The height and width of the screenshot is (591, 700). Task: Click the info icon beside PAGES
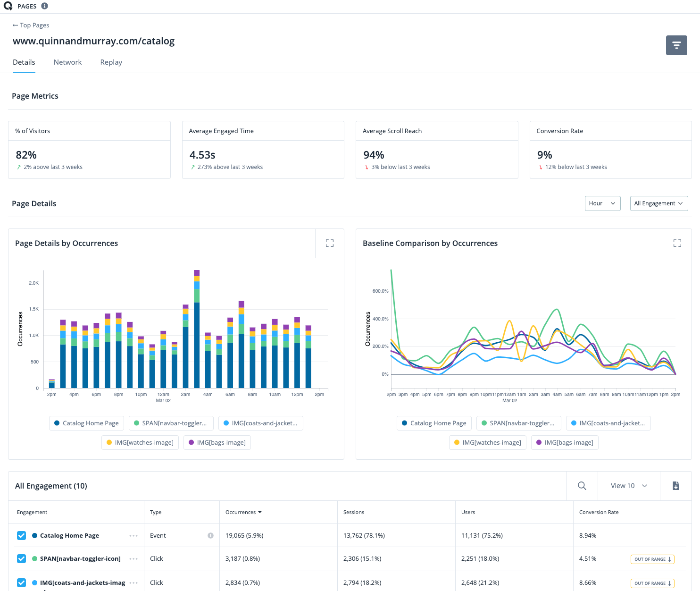pos(44,6)
